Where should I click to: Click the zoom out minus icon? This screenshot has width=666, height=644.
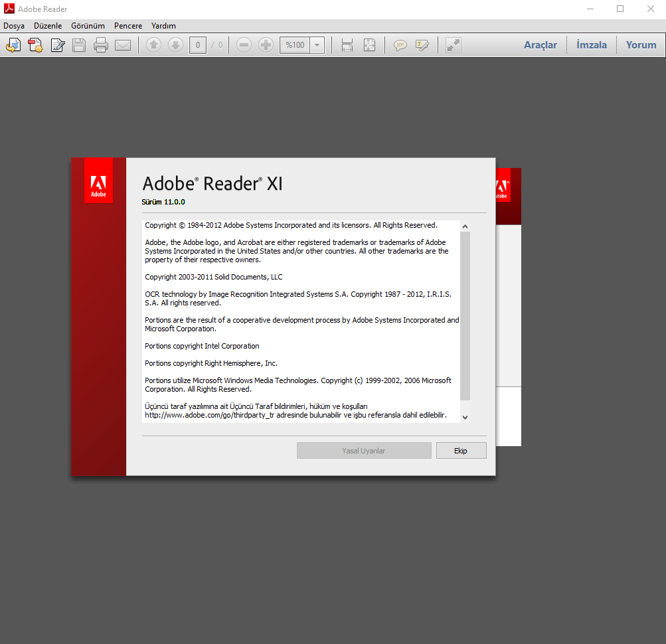click(x=244, y=45)
